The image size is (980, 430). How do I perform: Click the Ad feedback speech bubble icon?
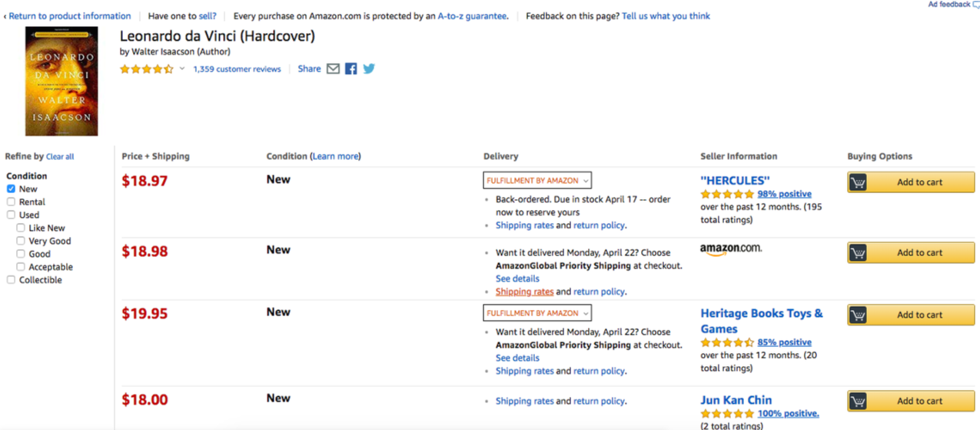point(976,5)
